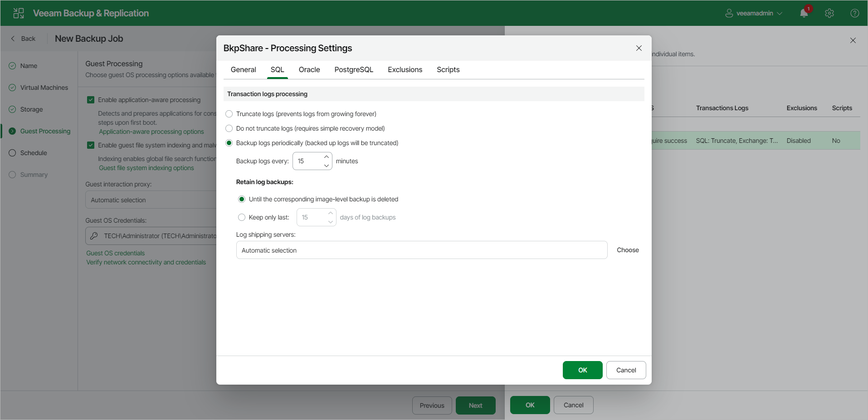The image size is (868, 420).
Task: Open the Guest OS Credentials field
Action: coord(151,236)
